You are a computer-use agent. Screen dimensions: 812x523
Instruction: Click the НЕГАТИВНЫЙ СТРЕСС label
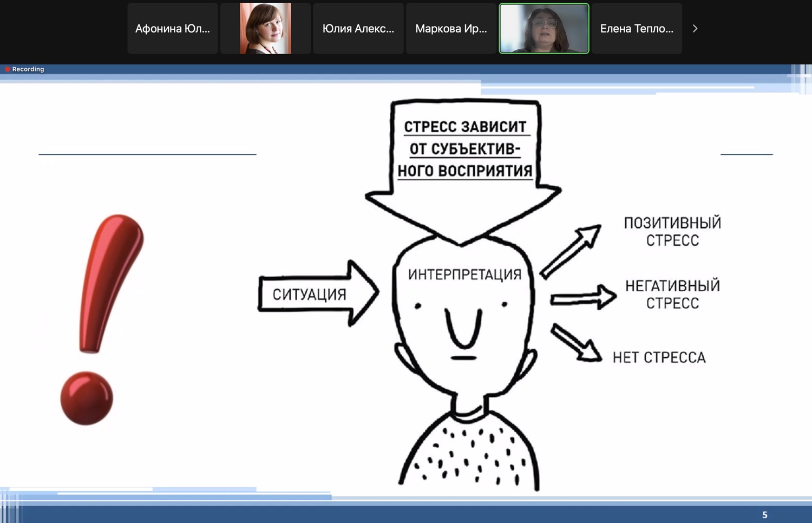(x=672, y=295)
